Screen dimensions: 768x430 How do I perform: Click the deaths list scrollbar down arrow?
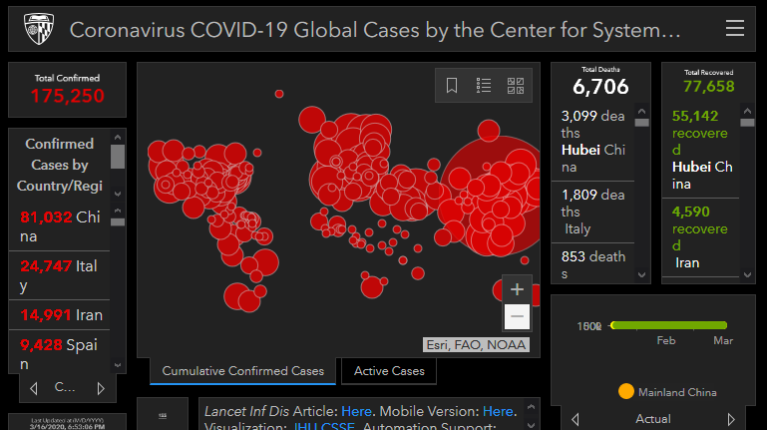coord(642,272)
